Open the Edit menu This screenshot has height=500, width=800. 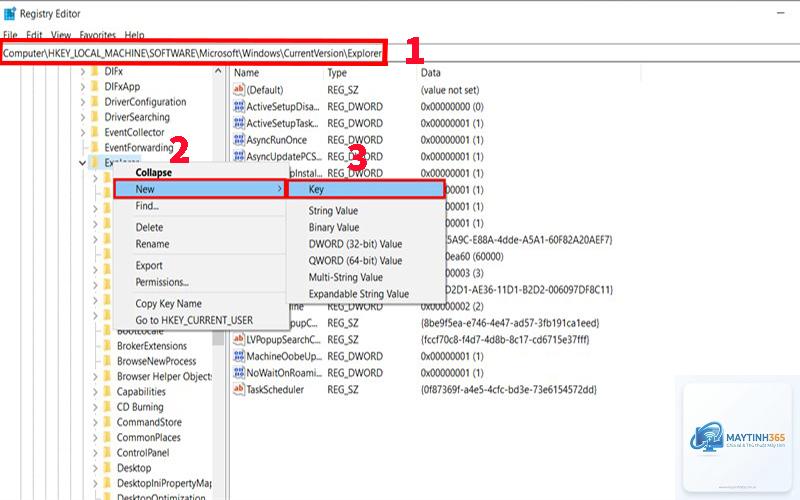click(34, 35)
